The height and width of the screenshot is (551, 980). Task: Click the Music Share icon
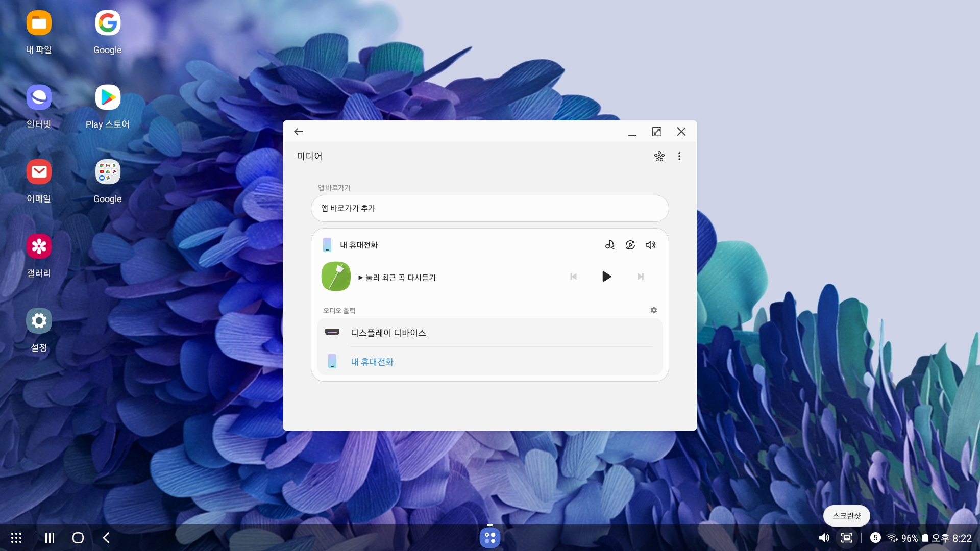[609, 245]
